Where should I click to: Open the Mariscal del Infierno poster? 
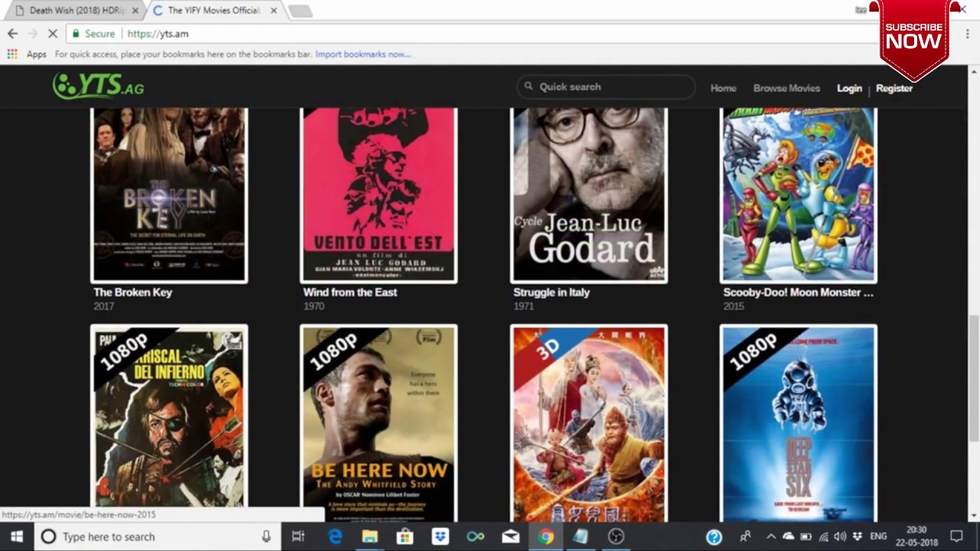point(169,423)
